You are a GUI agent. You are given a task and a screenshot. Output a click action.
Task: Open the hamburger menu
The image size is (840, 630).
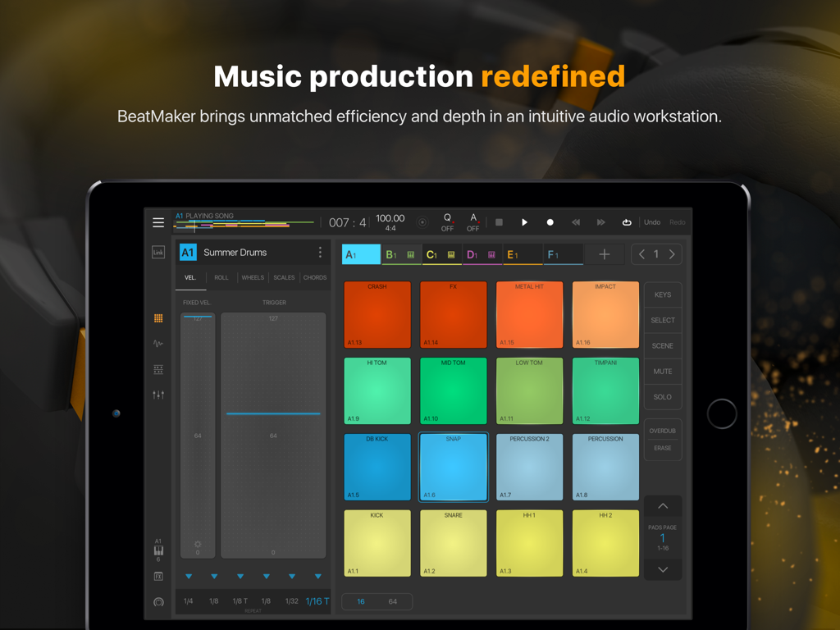point(158,221)
